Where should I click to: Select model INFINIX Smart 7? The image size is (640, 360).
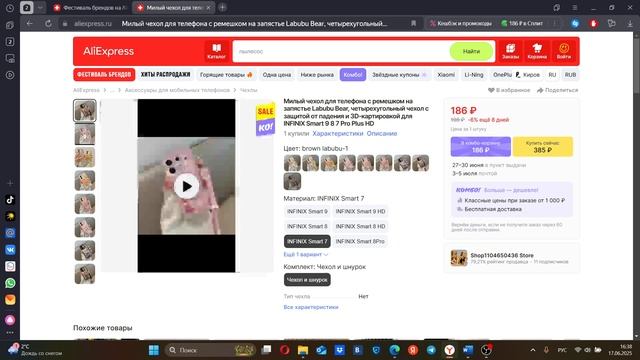307,242
